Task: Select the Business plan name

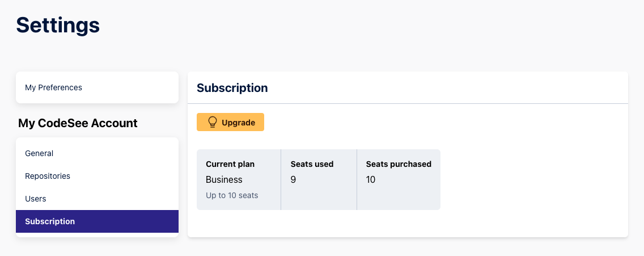Action: click(x=224, y=179)
